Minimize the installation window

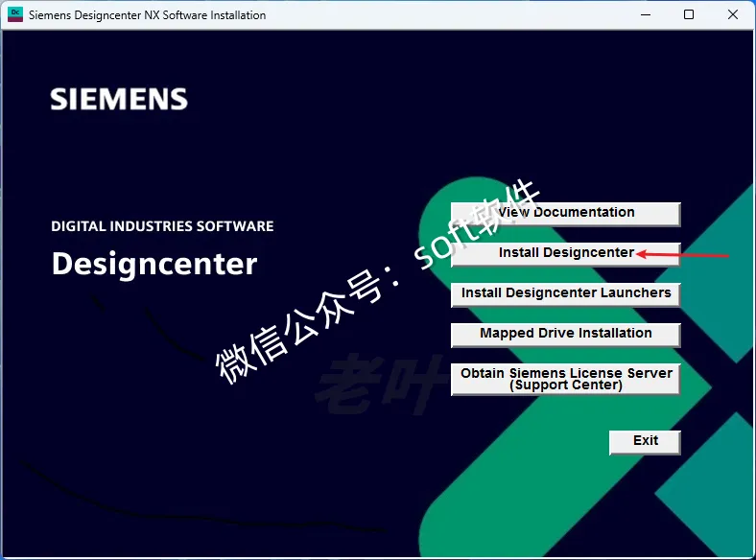click(x=646, y=15)
